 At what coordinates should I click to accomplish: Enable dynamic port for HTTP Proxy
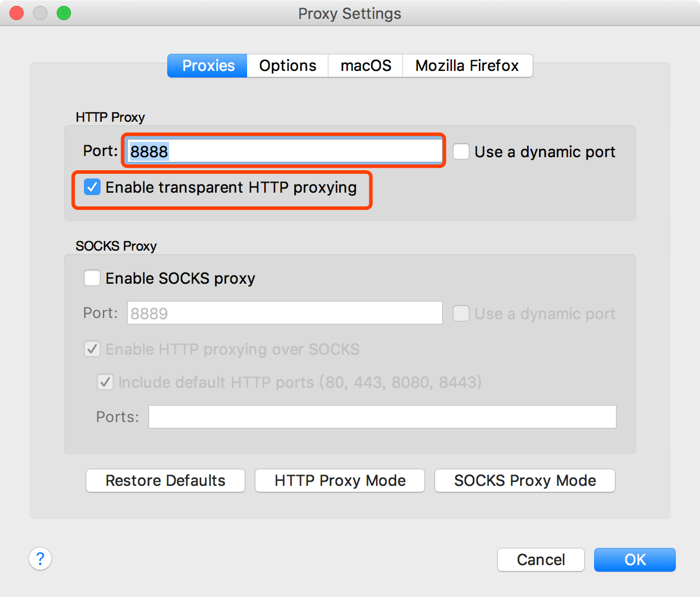click(x=461, y=152)
